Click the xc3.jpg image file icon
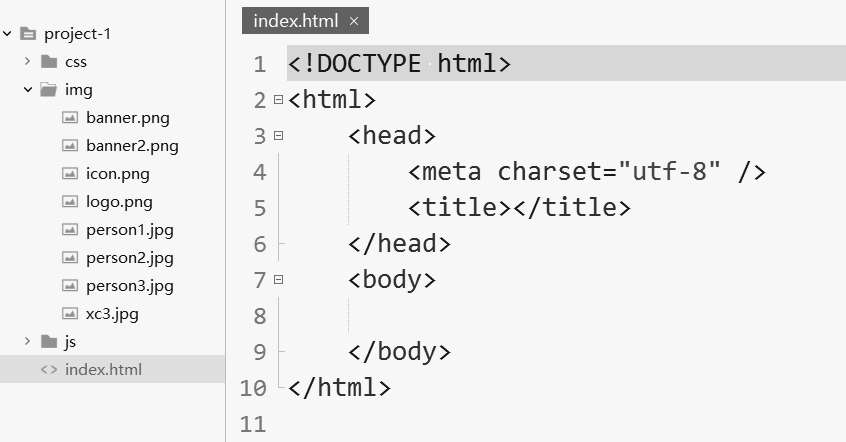Image resolution: width=846 pixels, height=442 pixels. pyautogui.click(x=70, y=313)
